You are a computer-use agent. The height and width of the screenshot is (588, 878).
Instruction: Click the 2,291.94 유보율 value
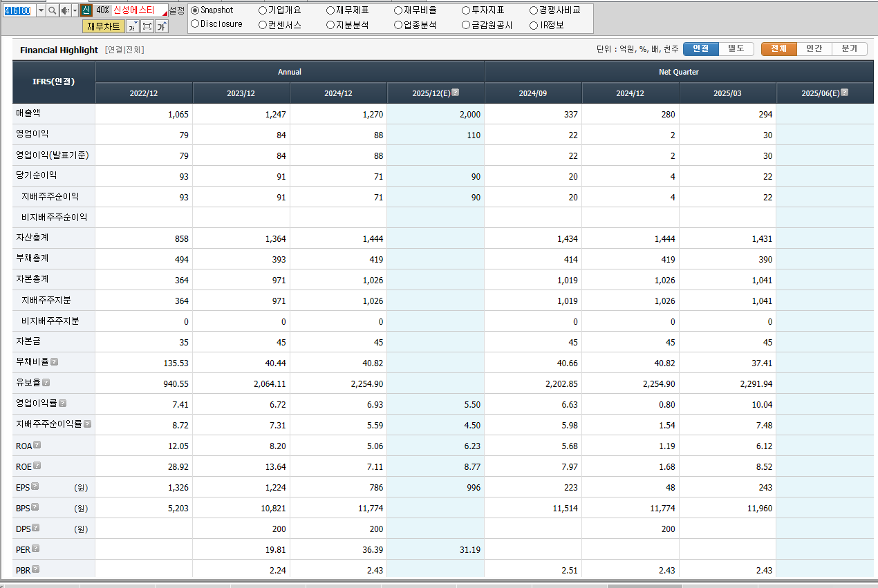coord(756,384)
